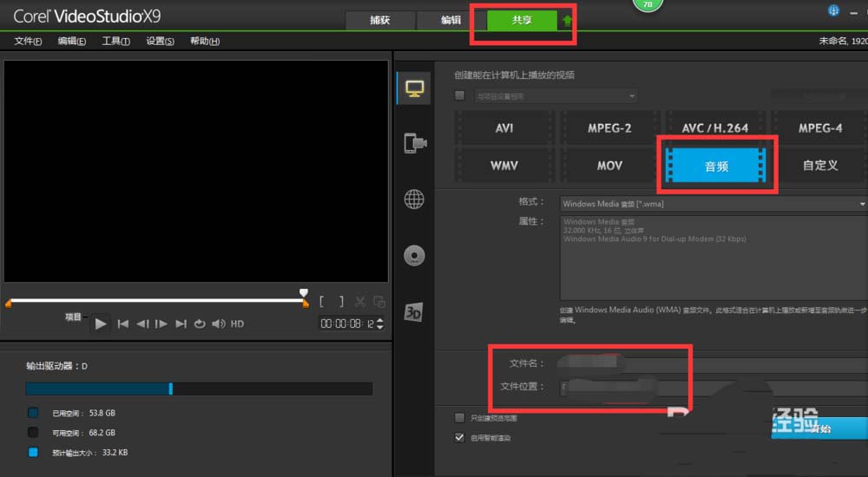Jump to end of project

(181, 323)
